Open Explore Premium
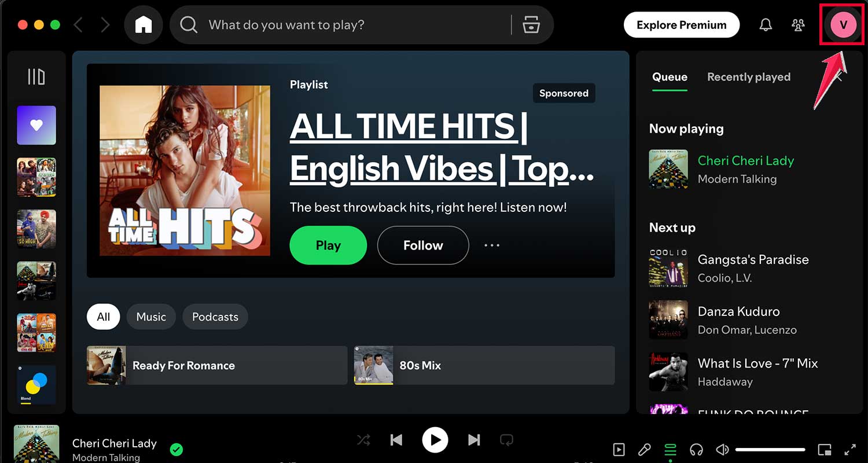The height and width of the screenshot is (463, 868). pyautogui.click(x=681, y=25)
